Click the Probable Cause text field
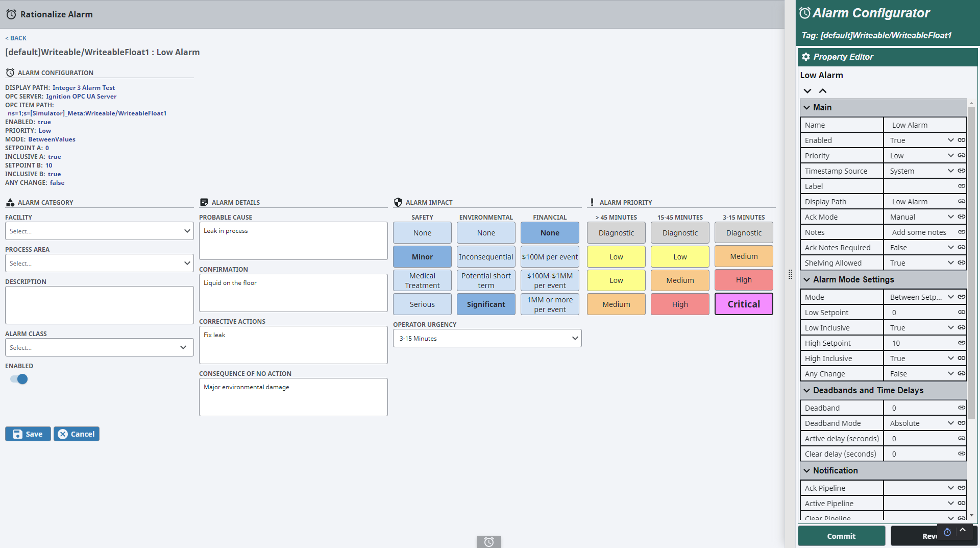980x548 pixels. coord(293,241)
